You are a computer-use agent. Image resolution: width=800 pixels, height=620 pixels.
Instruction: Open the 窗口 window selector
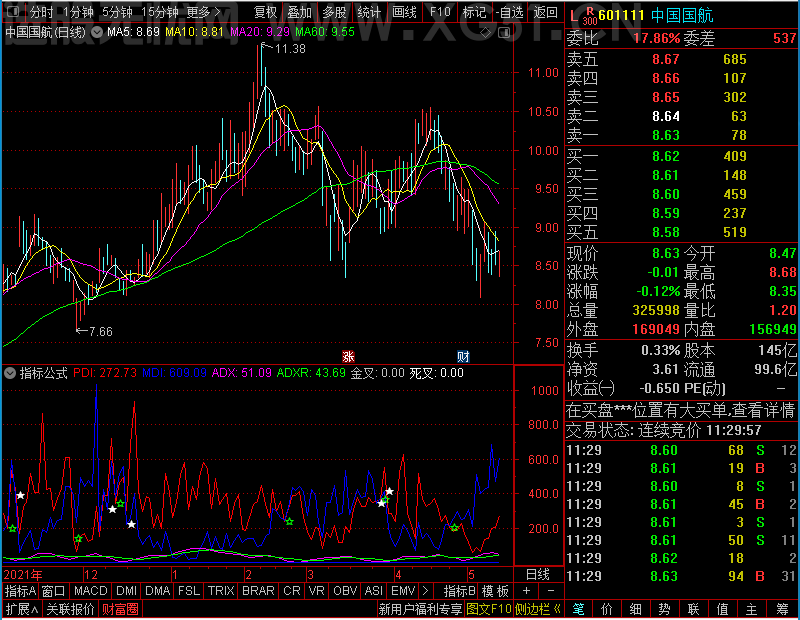[x=54, y=591]
